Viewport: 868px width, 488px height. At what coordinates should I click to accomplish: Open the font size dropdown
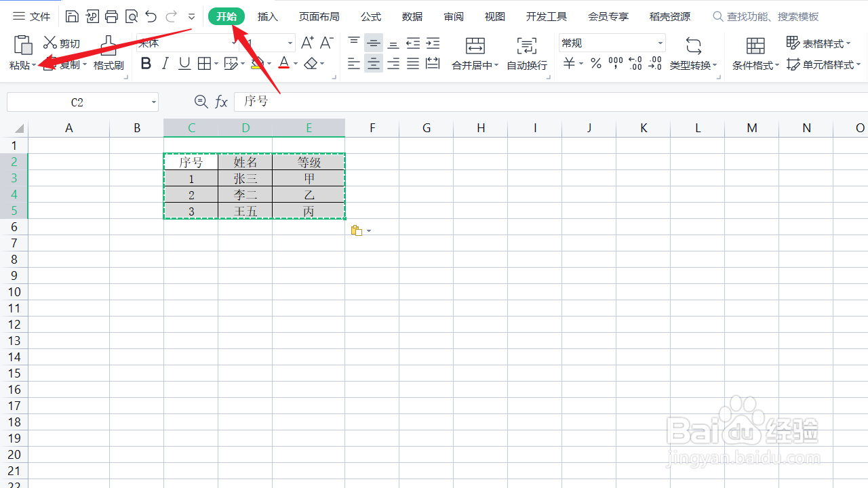click(290, 43)
